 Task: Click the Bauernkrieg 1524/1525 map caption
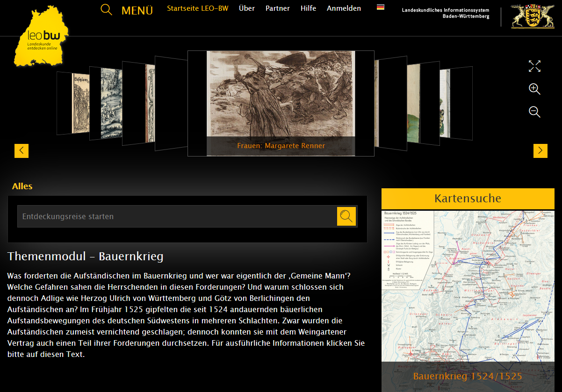468,376
